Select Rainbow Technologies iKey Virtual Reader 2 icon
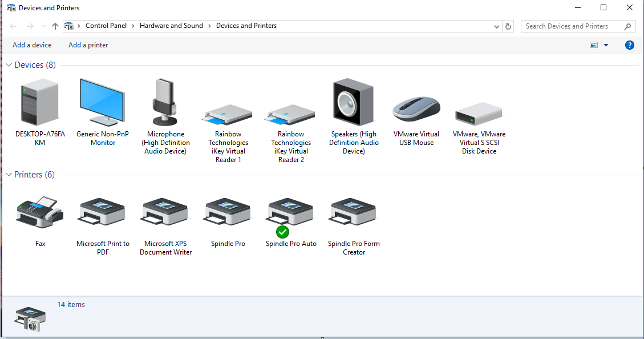Screen dimensions: 644x339 (290, 115)
